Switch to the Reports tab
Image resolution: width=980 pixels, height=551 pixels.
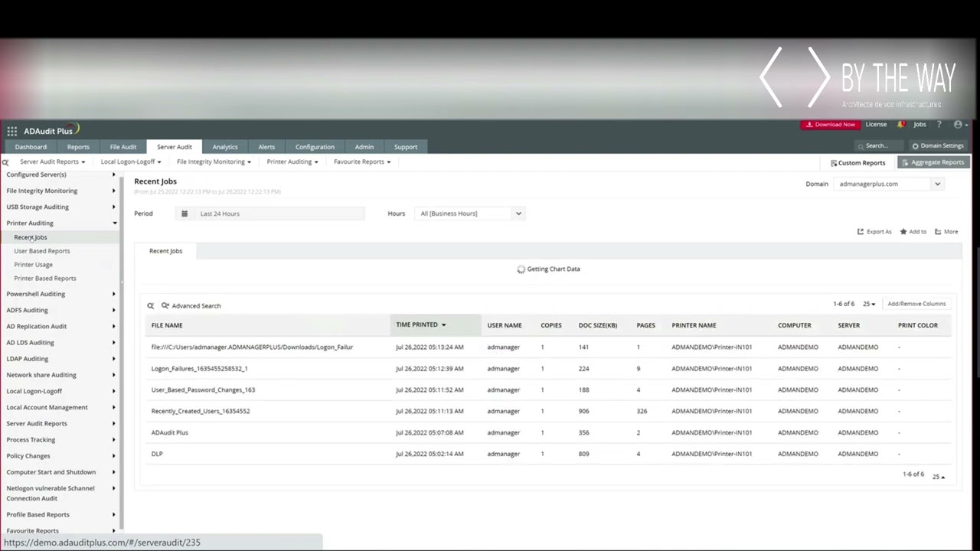point(78,147)
